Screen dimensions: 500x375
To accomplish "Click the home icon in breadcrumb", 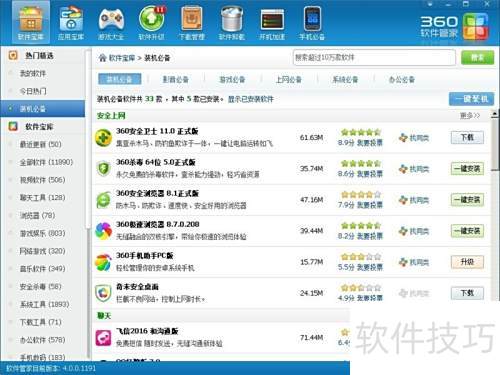I will (x=102, y=58).
